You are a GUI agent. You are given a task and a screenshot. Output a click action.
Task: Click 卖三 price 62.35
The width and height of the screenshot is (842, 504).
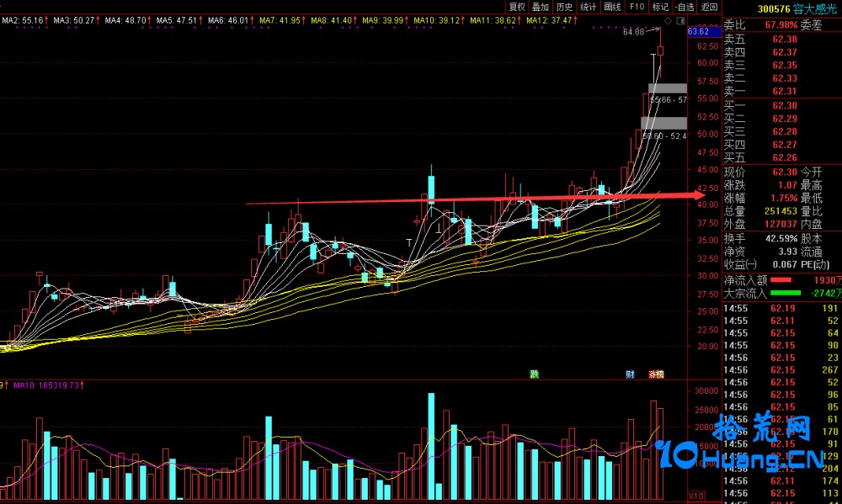point(785,65)
